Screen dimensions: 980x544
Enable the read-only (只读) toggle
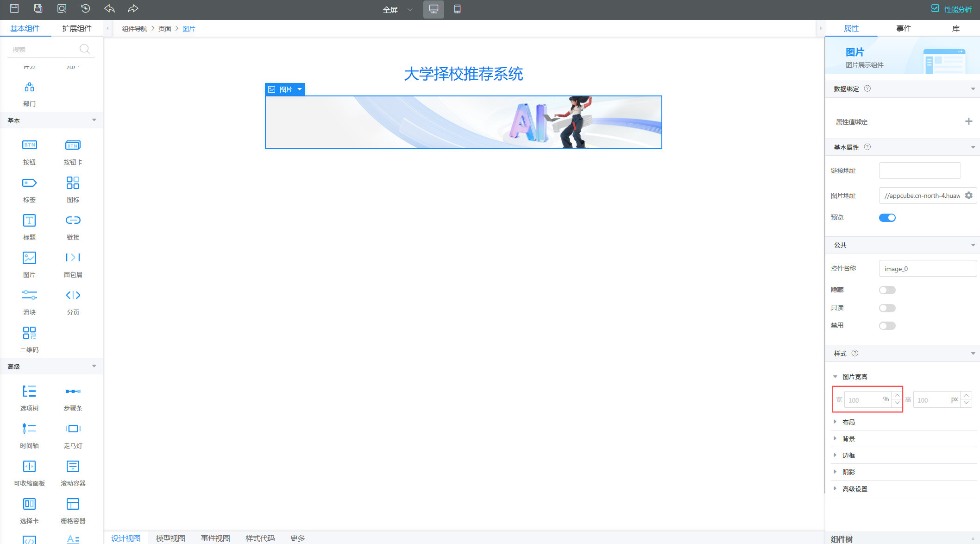pyautogui.click(x=887, y=308)
